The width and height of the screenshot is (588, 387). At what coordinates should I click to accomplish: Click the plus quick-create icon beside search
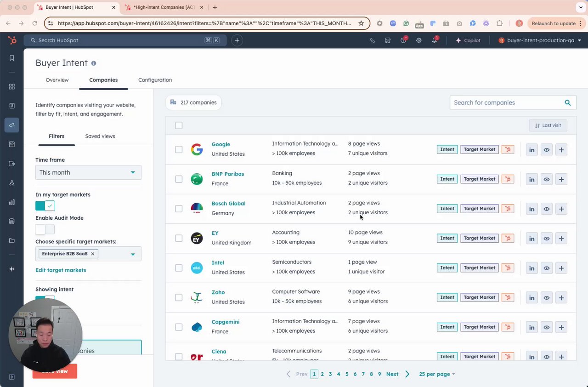coord(237,40)
